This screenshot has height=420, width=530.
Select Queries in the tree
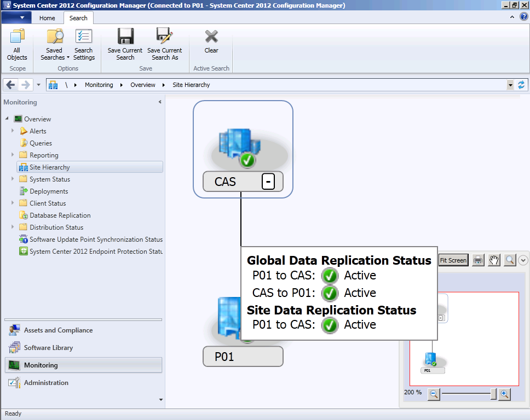coord(41,143)
